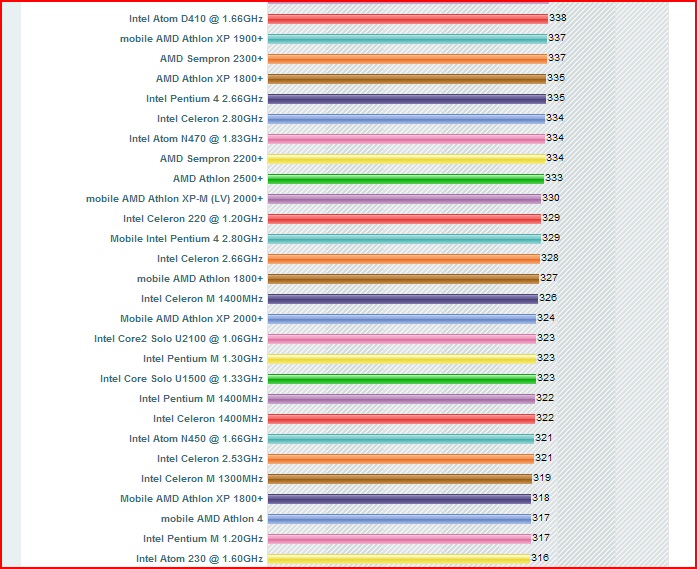Select Mobile AMD Athlon XP 2000+ link
Screen dimensions: 697x569
pyautogui.click(x=192, y=319)
